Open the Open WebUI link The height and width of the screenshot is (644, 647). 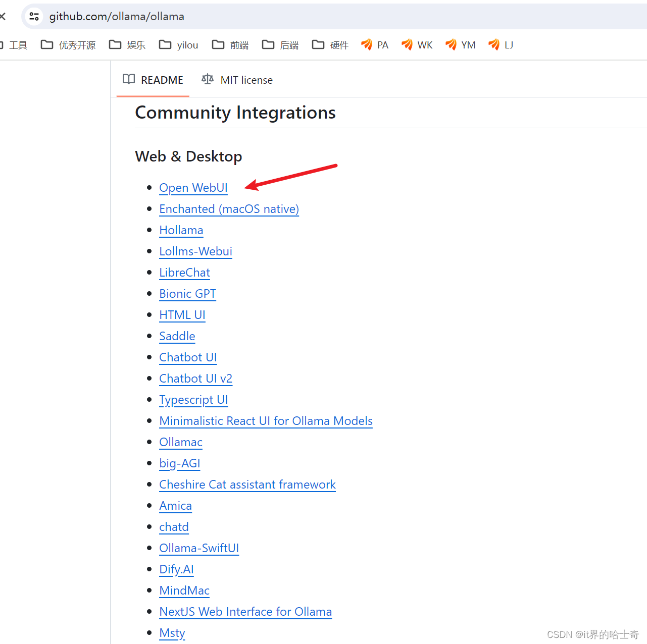pyautogui.click(x=193, y=188)
